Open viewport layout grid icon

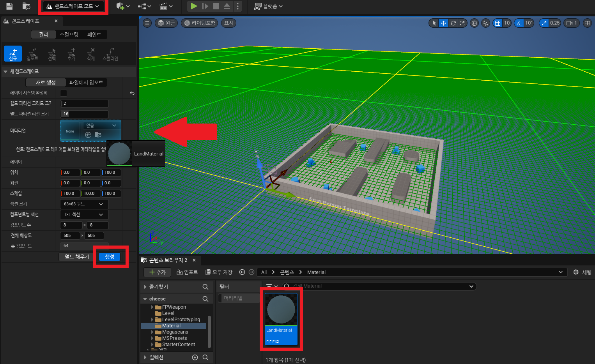pyautogui.click(x=587, y=23)
